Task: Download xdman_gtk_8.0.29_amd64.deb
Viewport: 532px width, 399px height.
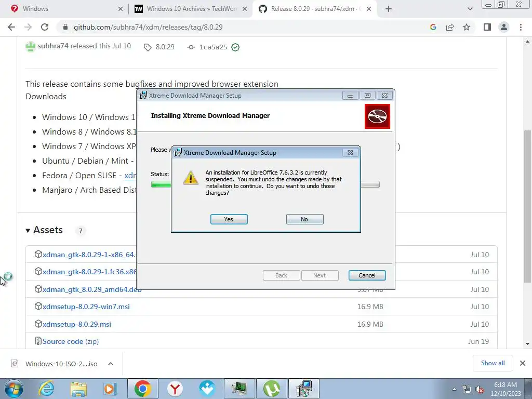Action: coord(92,289)
